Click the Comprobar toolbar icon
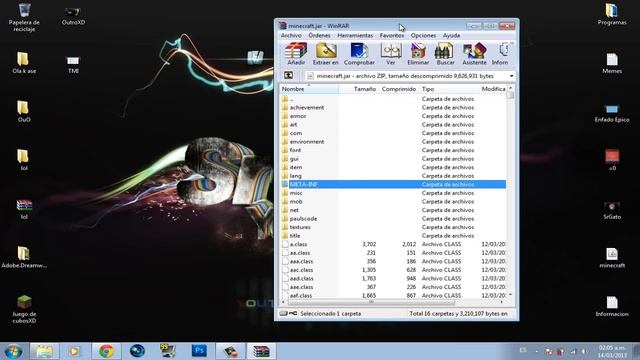The width and height of the screenshot is (640, 360). click(359, 54)
